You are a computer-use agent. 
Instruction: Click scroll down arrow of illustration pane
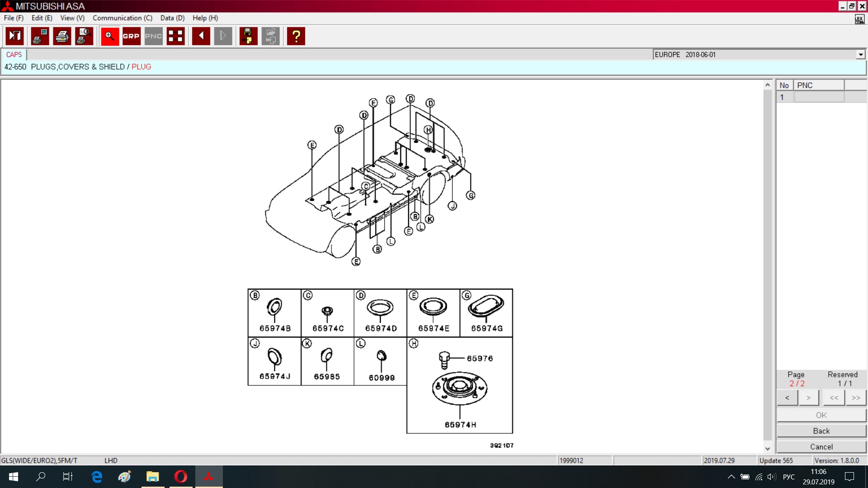pos(767,449)
